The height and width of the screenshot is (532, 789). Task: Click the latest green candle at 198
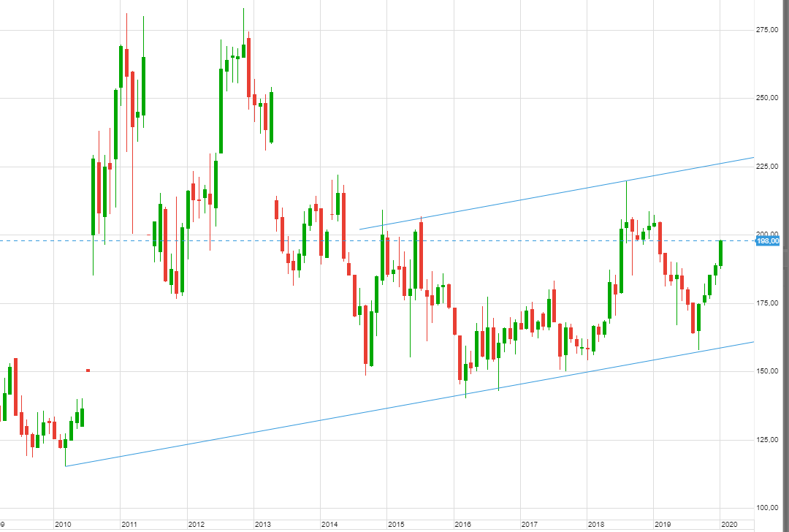pyautogui.click(x=720, y=253)
